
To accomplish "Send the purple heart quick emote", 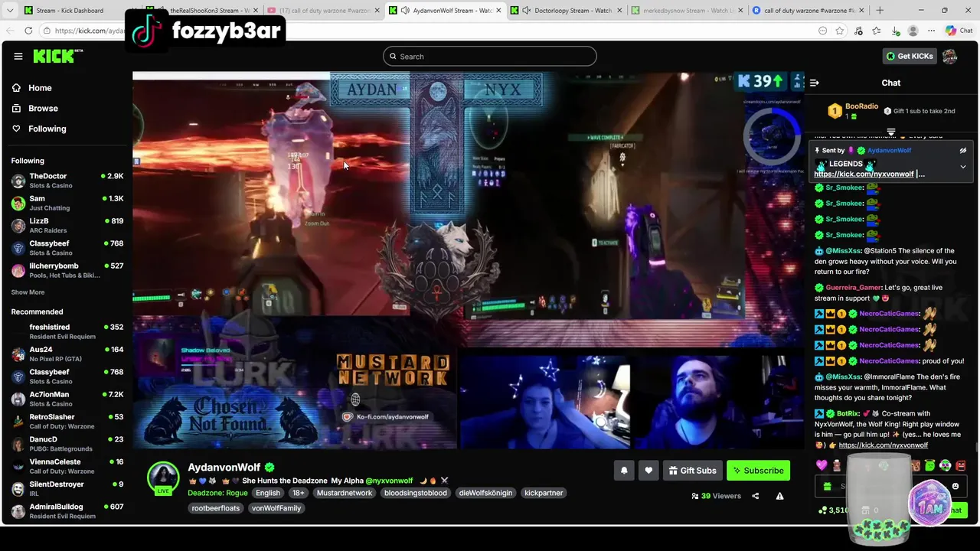I will [822, 465].
